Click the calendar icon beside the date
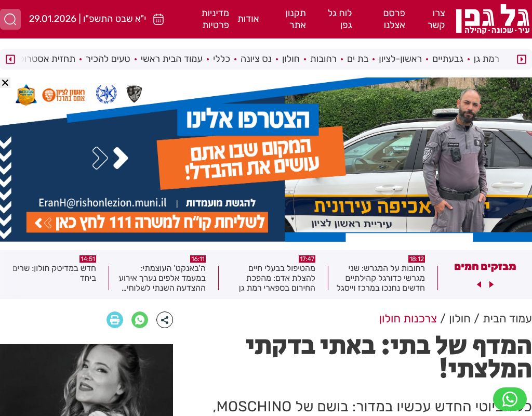The height and width of the screenshot is (416, 532). pyautogui.click(x=158, y=19)
